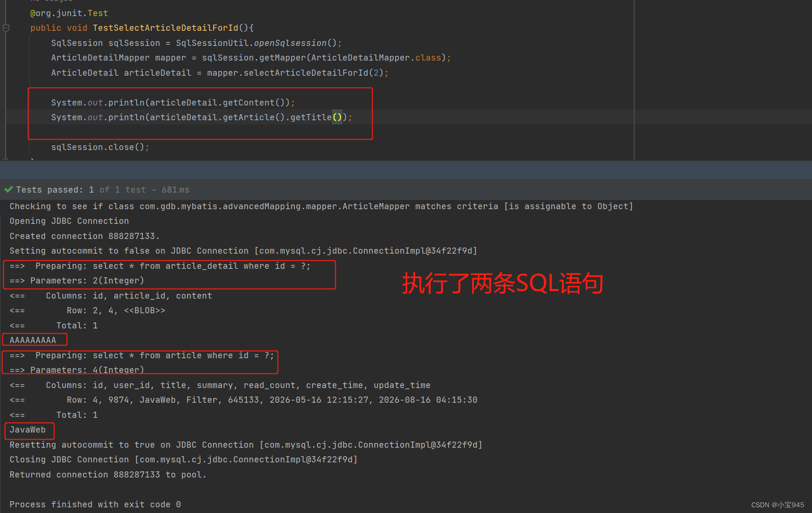Click the 'Opening JDBC Connection' log line
Image resolution: width=812 pixels, height=513 pixels.
click(x=69, y=221)
